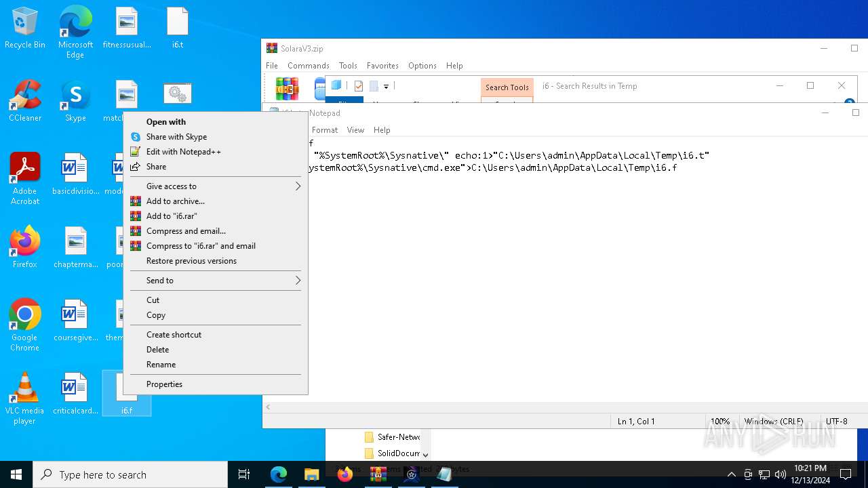Screen dimensions: 868x488
Task: Expand the Give access to submenu
Action: click(216, 186)
